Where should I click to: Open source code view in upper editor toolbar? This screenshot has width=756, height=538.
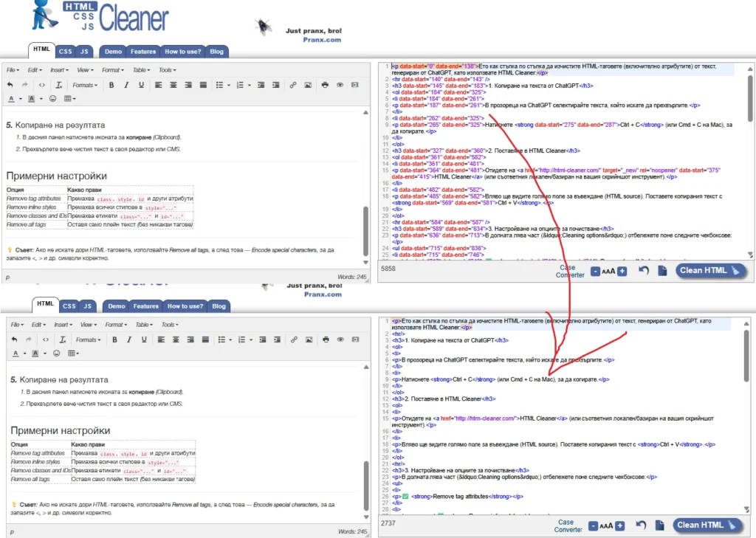click(x=42, y=85)
